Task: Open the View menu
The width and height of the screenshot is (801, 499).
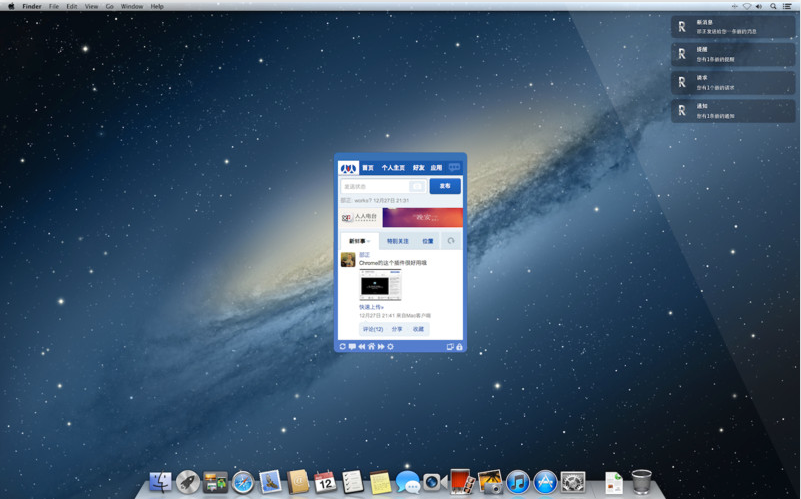Action: pos(91,6)
